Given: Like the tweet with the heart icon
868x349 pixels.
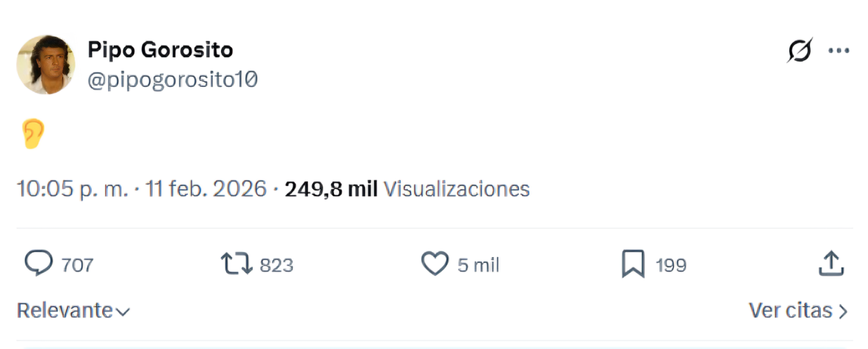Looking at the screenshot, I should 435,264.
